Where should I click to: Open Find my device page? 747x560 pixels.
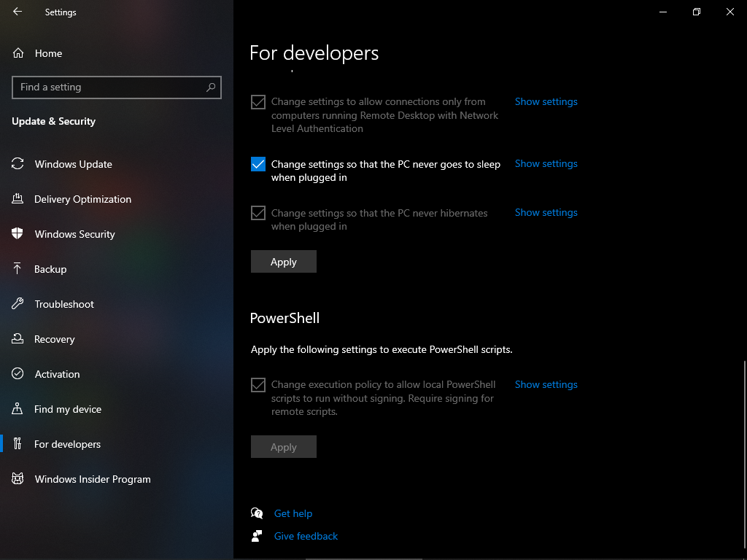pos(117,409)
